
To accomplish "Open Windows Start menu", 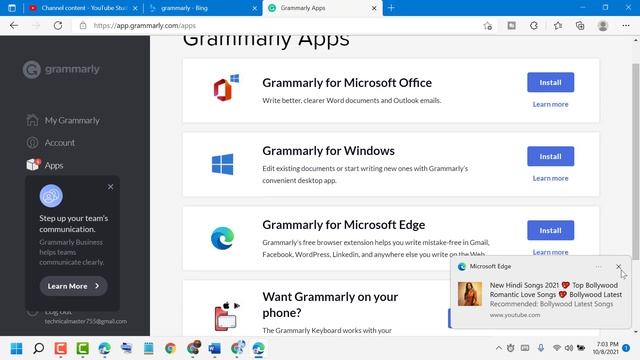I will coord(16,348).
